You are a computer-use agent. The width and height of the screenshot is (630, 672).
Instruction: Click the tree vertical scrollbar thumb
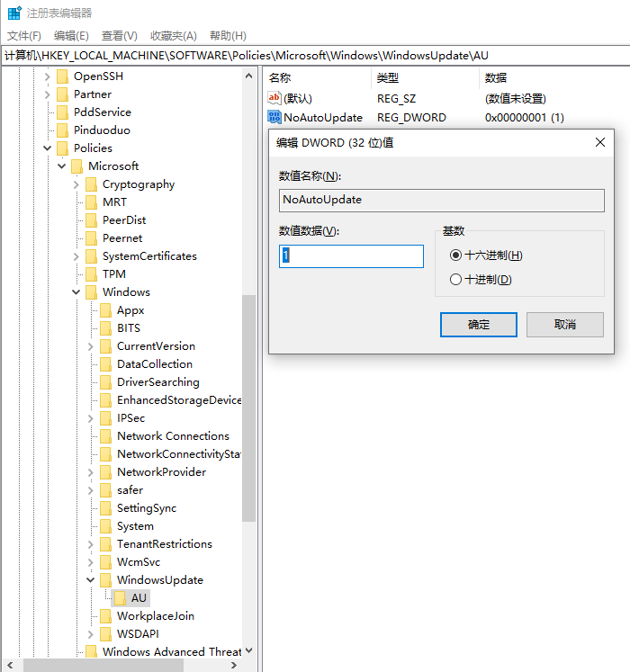tap(248, 408)
